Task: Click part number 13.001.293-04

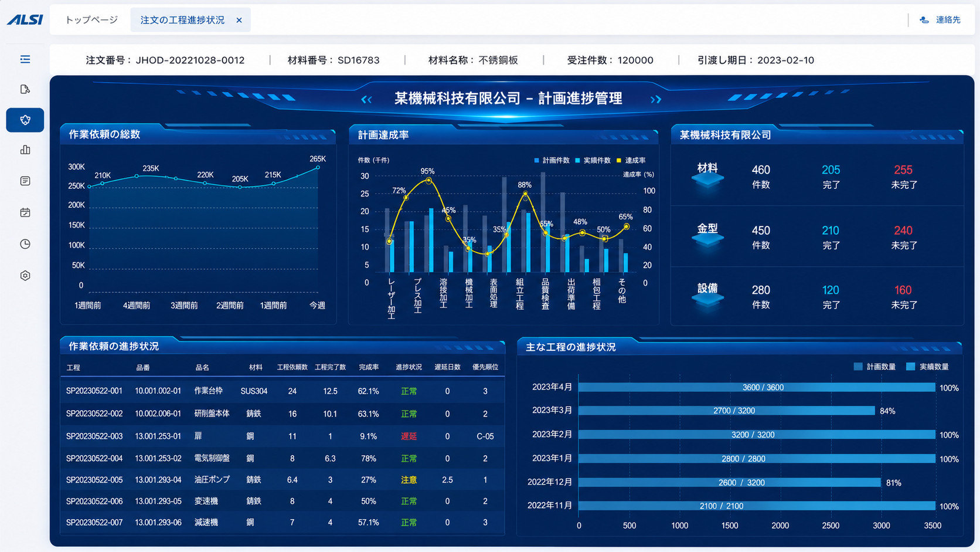Action: pyautogui.click(x=158, y=480)
